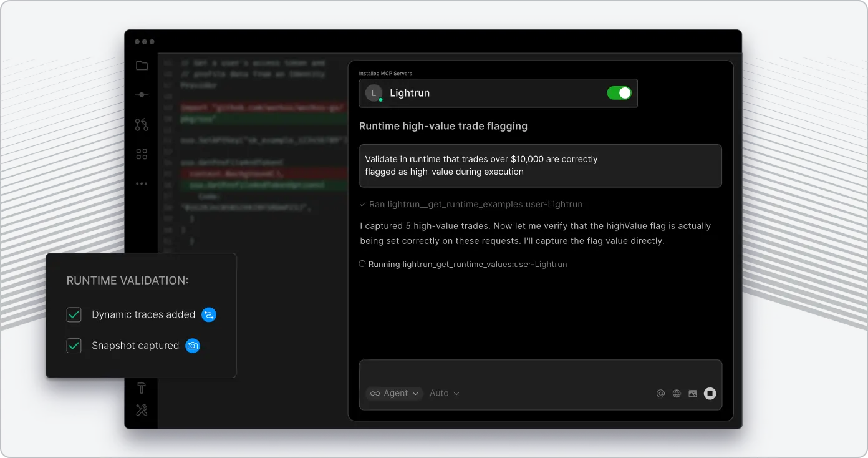Screen dimensions: 868x458
Task: Click the @ mention icon in the chat bar
Action: tap(660, 393)
